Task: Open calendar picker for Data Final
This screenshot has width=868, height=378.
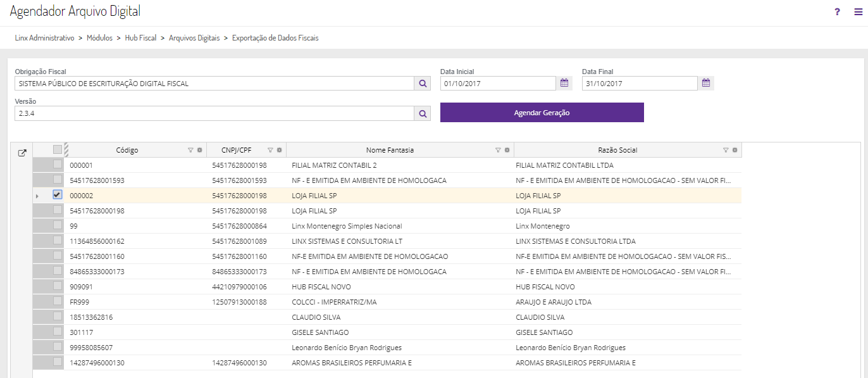Action: coord(706,83)
